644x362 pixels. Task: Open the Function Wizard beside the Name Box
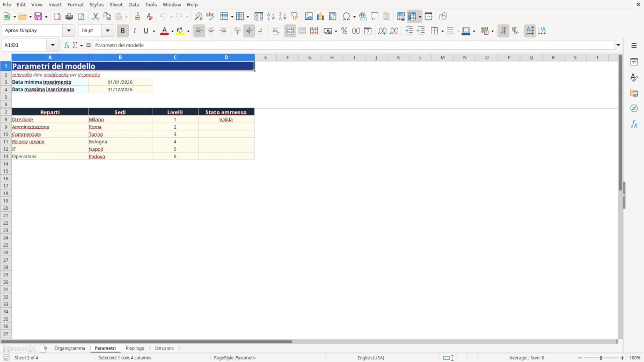pos(67,46)
